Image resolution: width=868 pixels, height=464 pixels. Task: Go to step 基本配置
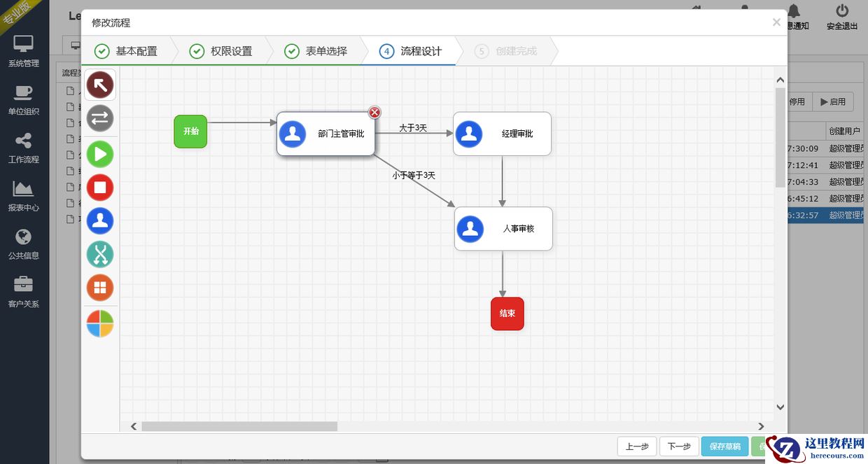(126, 51)
